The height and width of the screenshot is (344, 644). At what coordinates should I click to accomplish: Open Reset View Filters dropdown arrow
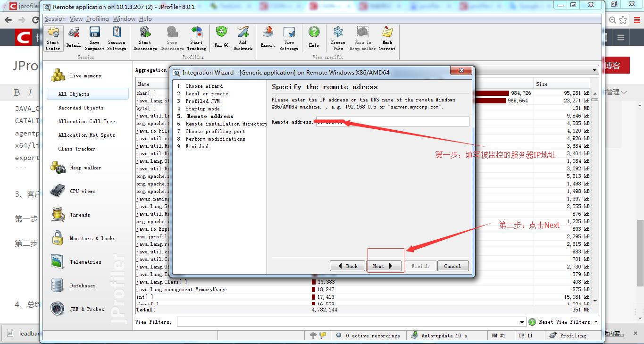click(596, 322)
